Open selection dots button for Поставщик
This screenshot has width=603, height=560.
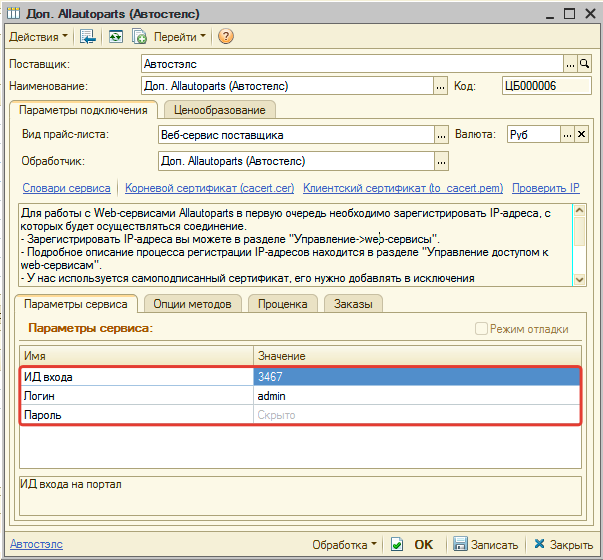(570, 64)
